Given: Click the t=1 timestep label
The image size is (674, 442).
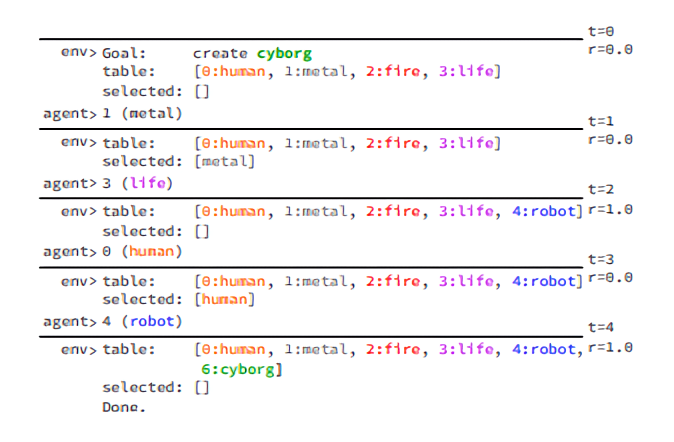Looking at the screenshot, I should pos(601,122).
